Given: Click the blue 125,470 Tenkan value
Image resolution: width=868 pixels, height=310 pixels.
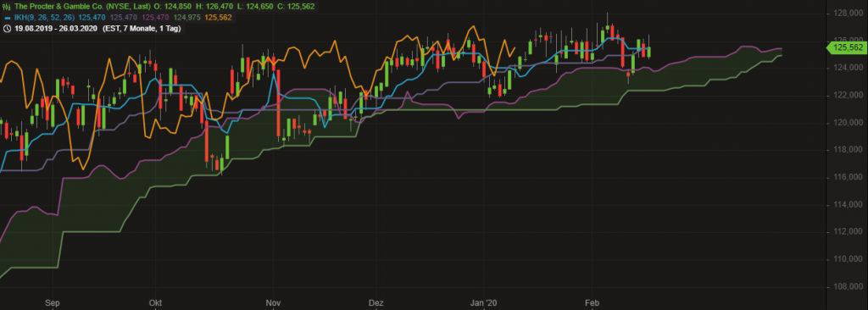Looking at the screenshot, I should (92, 18).
